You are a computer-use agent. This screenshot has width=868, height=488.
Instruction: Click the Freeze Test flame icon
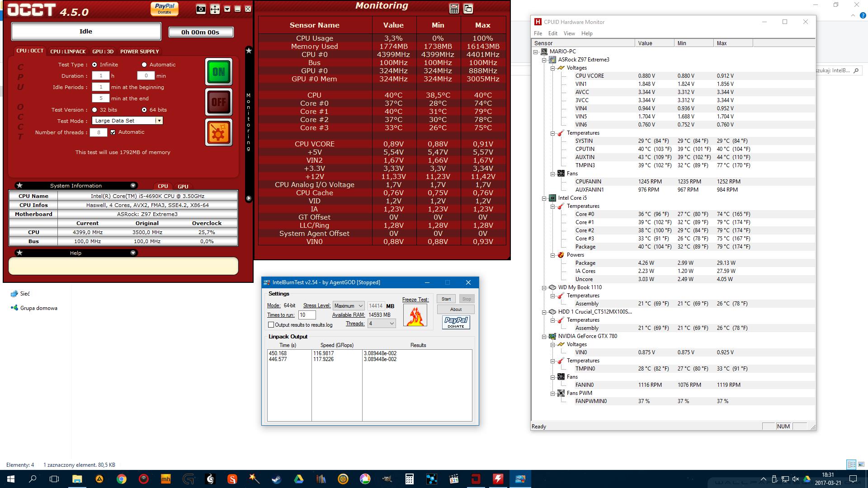[415, 315]
